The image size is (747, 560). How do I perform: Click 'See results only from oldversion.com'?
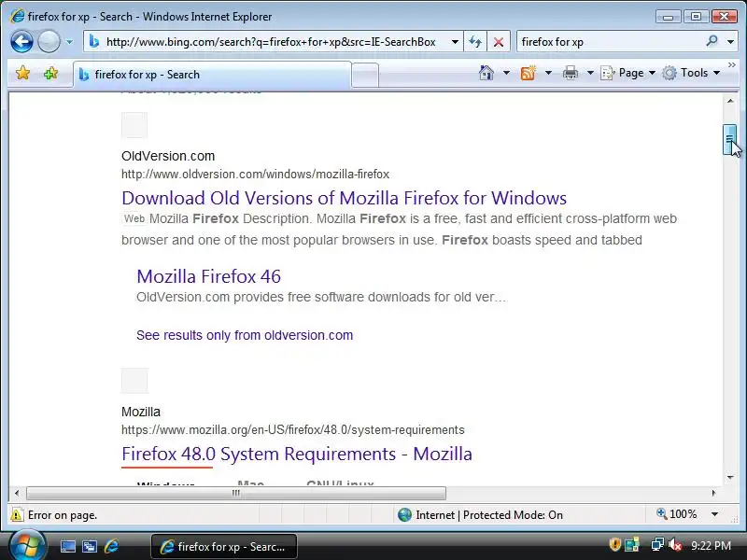(245, 335)
